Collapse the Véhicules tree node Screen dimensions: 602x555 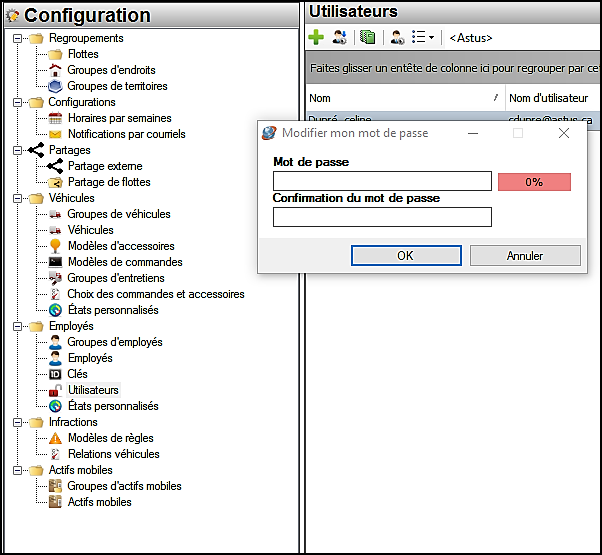point(18,198)
